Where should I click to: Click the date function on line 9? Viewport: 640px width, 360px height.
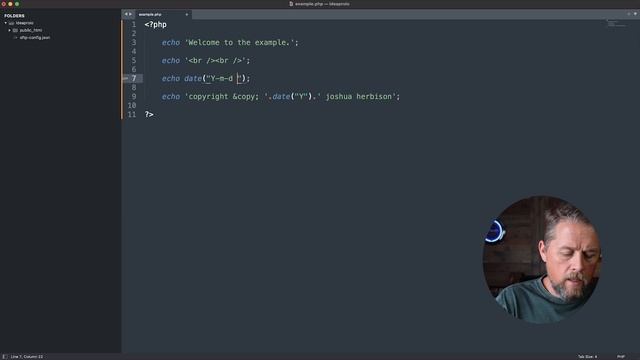[x=281, y=97]
